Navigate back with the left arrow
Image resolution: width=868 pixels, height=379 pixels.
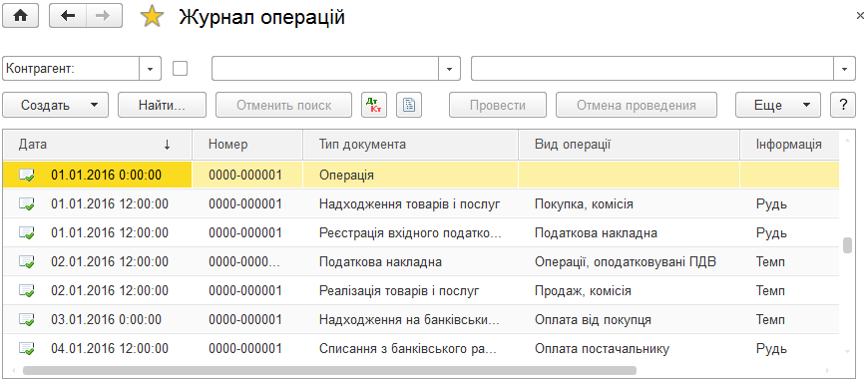(x=68, y=16)
